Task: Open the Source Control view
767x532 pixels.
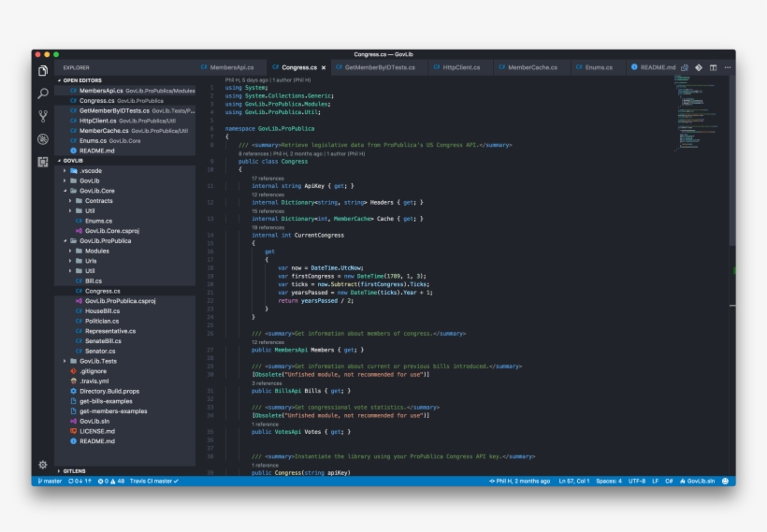Action: pos(43,116)
